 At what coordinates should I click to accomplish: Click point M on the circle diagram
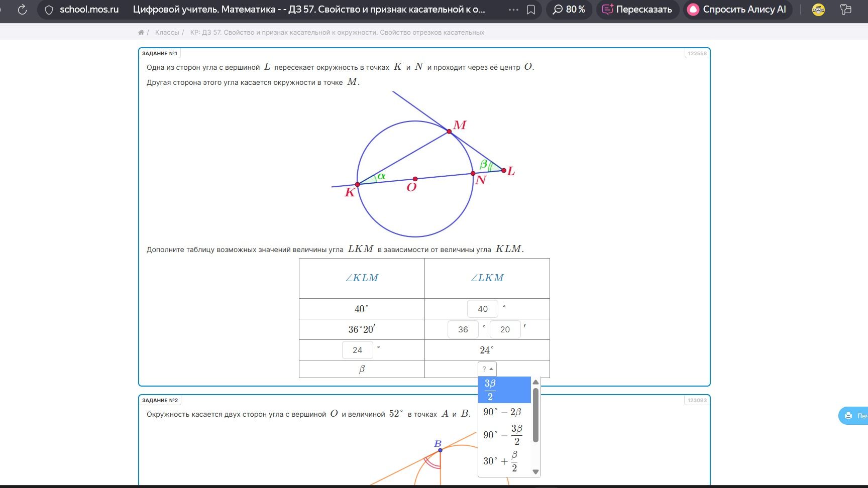click(x=449, y=132)
